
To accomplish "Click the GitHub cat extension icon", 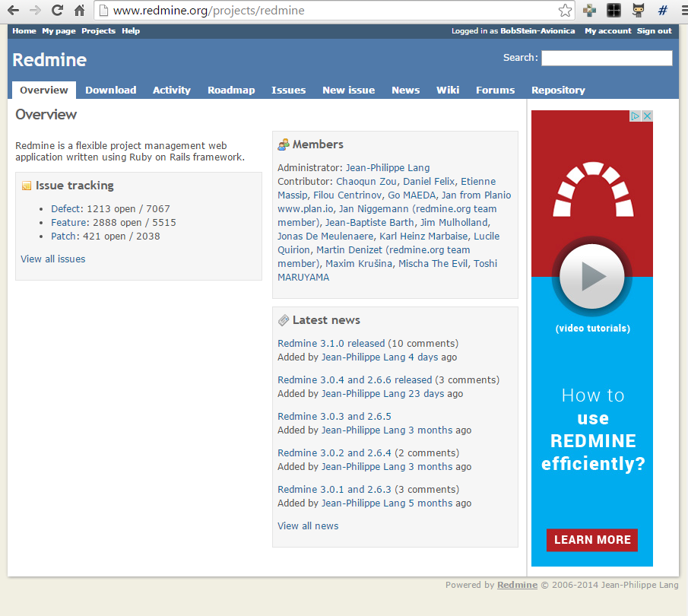I will 638,11.
